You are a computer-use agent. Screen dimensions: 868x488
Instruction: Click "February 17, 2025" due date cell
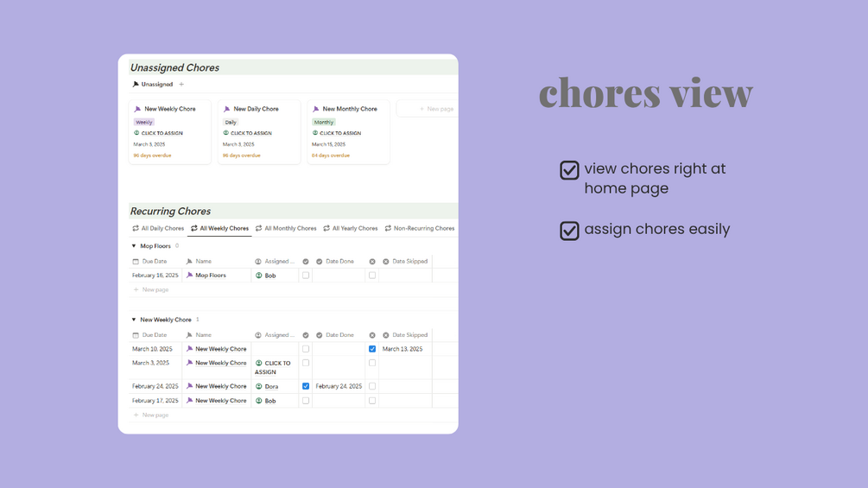pos(155,401)
